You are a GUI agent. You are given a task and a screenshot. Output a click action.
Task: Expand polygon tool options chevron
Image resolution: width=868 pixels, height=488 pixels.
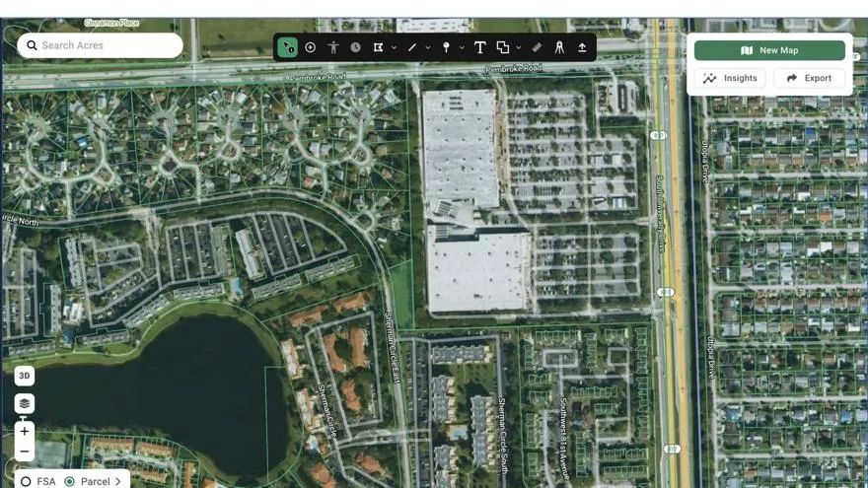[x=394, y=48]
